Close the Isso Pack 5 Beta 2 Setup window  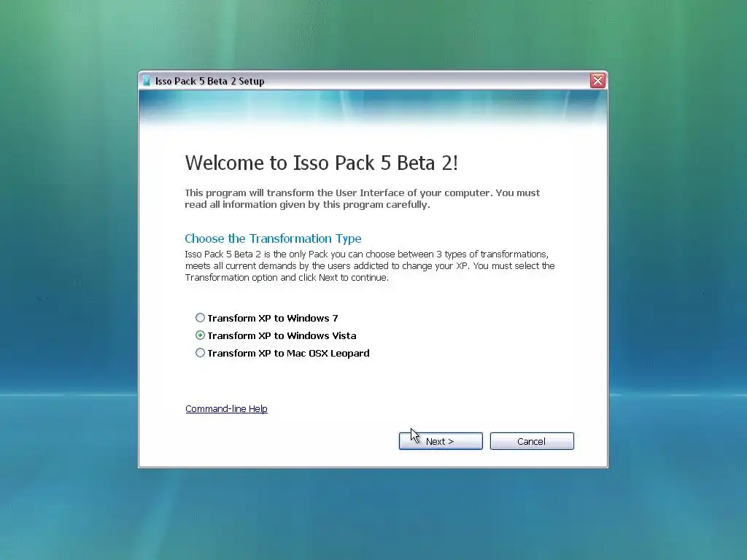(x=597, y=80)
